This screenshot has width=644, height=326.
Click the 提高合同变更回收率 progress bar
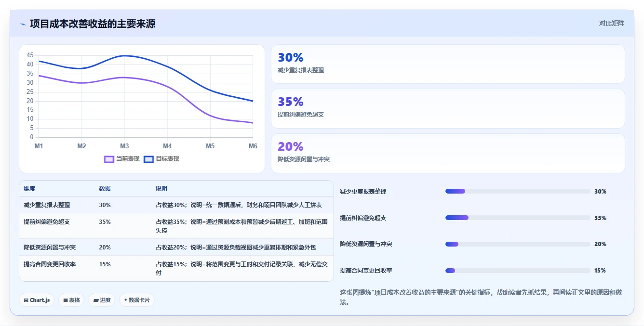tap(518, 271)
